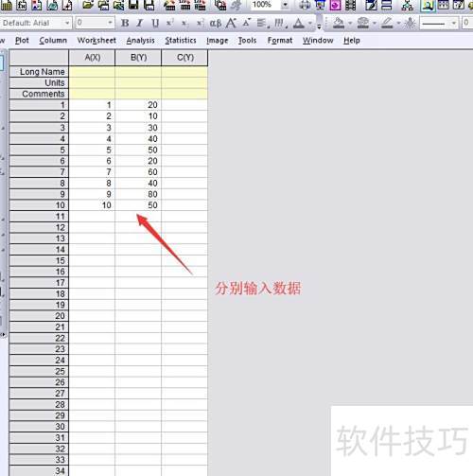The height and width of the screenshot is (476, 473).
Task: Open the Window menu
Action: (x=318, y=41)
